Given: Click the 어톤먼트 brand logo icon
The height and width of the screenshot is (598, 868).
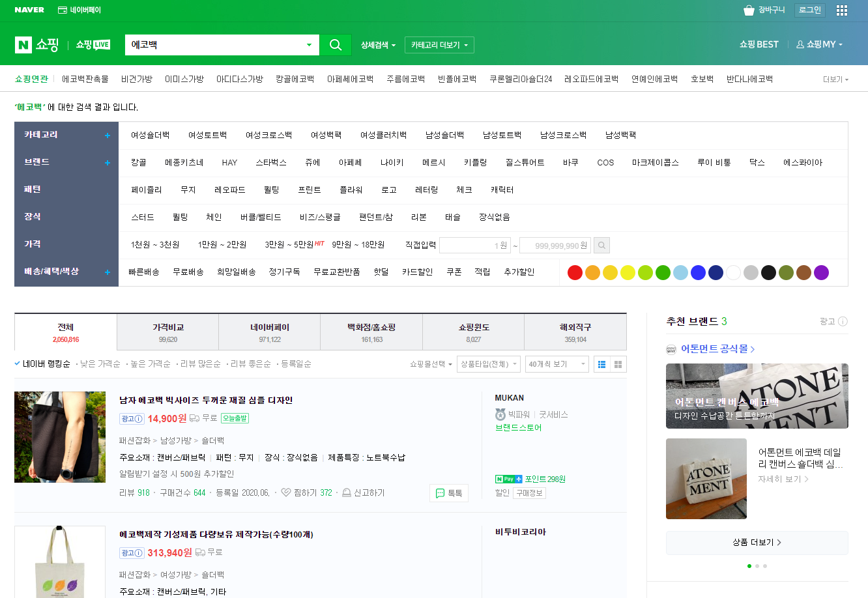Looking at the screenshot, I should pyautogui.click(x=671, y=349).
